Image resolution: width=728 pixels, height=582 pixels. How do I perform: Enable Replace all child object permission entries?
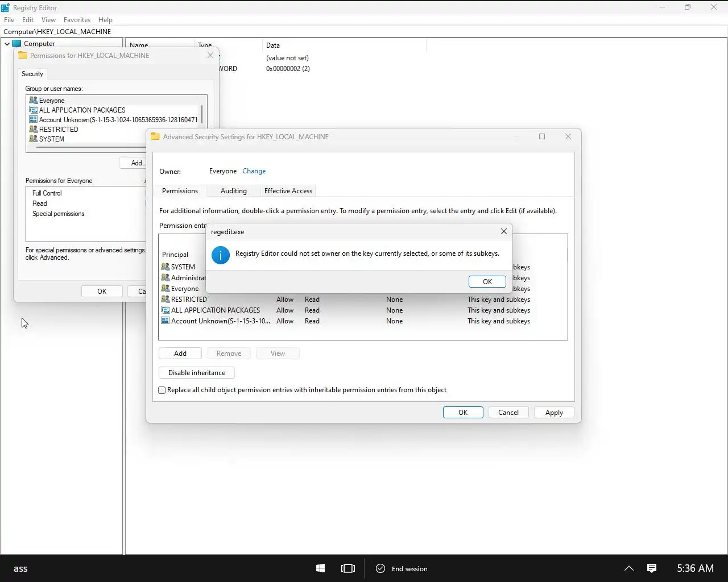pos(162,390)
